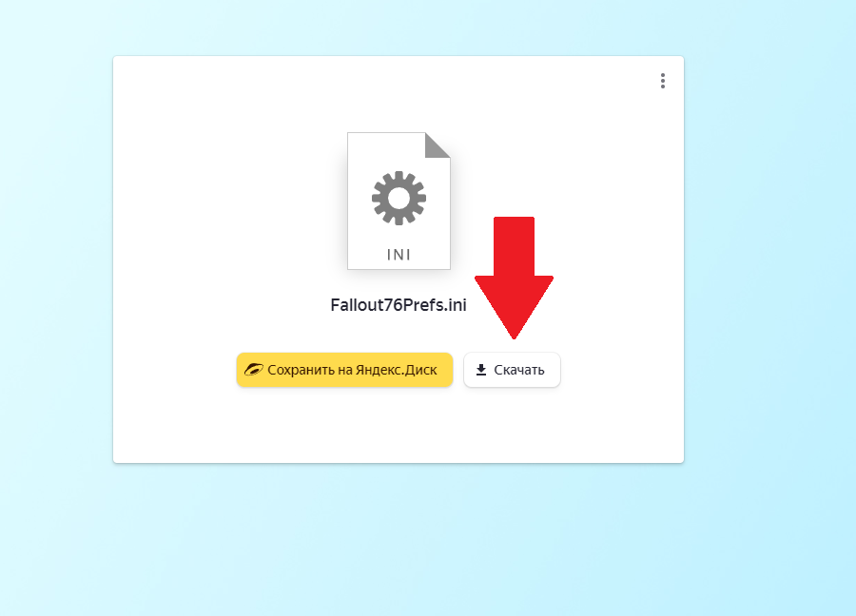
Task: Click the Yandex Disk saucer icon
Action: point(253,370)
